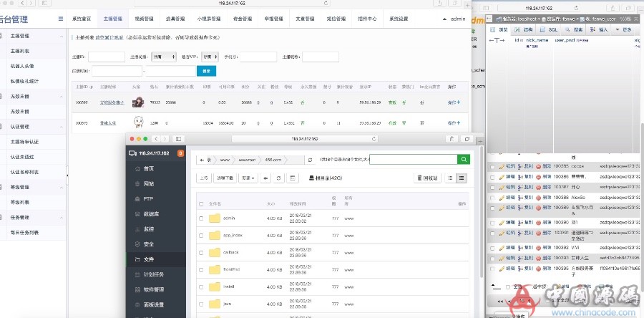
Task: Click the 操作+ link for anchor row 100393
Action: 454,123
